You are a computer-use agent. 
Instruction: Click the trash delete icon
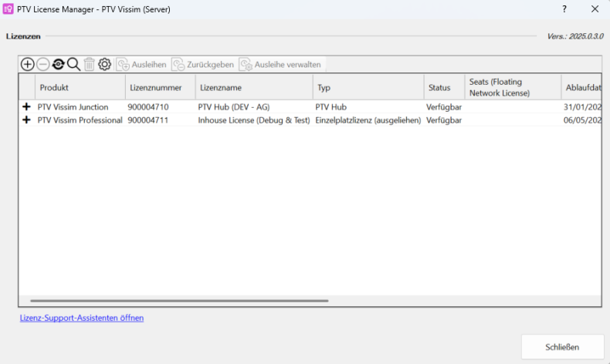tap(90, 65)
